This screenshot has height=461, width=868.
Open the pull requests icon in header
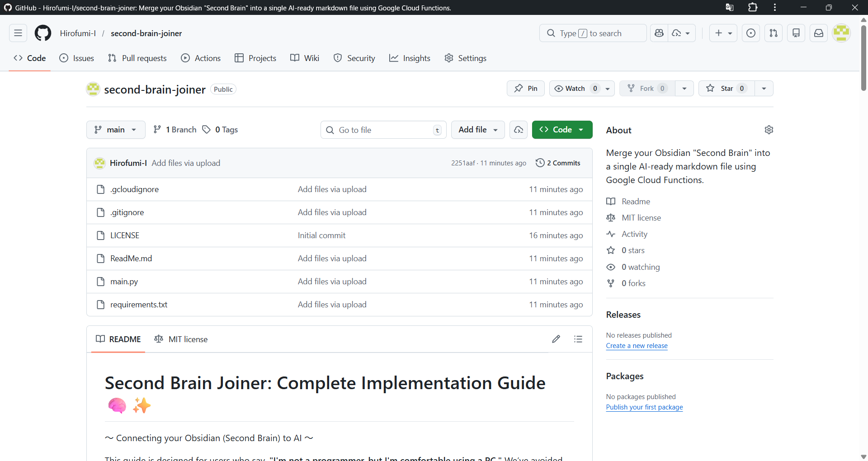[773, 33]
